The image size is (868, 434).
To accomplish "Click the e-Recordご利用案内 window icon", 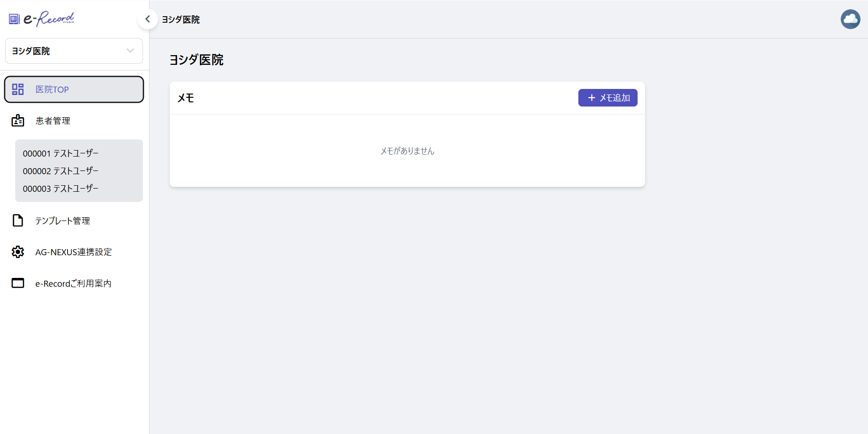I will pyautogui.click(x=18, y=283).
